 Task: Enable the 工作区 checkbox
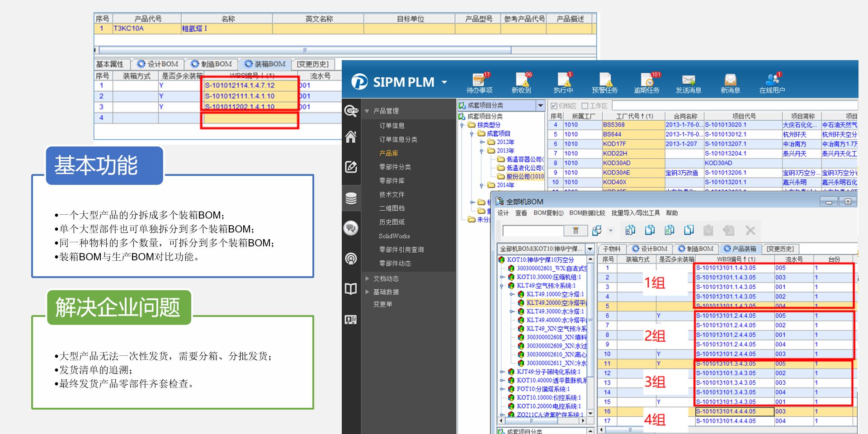tap(585, 106)
